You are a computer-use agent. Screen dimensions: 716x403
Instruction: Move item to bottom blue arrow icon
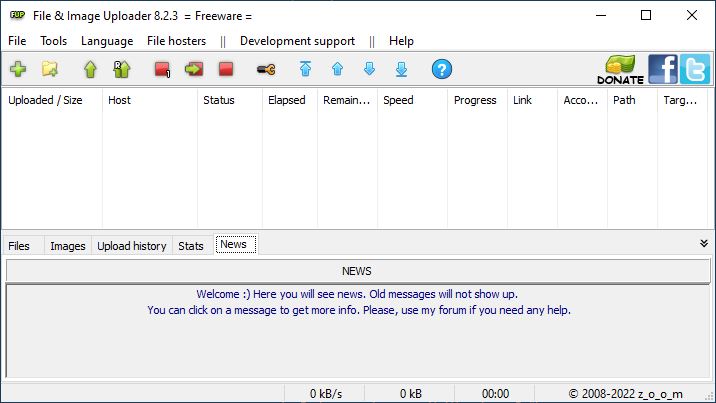[401, 69]
